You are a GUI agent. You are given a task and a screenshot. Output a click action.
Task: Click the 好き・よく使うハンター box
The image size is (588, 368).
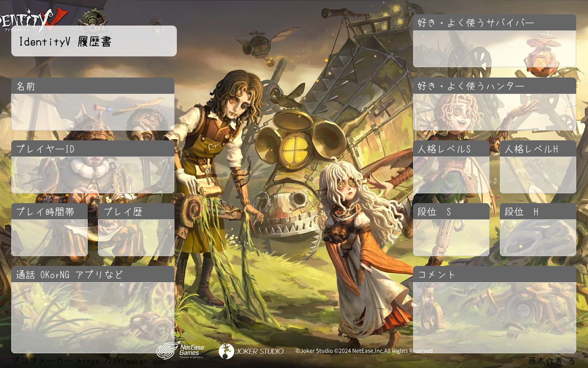tap(494, 112)
